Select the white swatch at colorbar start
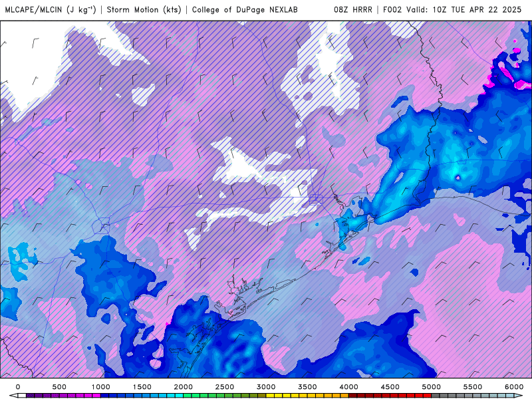Viewport: 532px width, 399px height. click(22, 396)
